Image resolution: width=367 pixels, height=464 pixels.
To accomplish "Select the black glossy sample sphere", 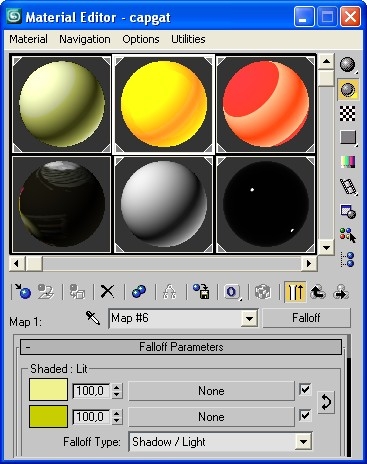I will point(266,205).
